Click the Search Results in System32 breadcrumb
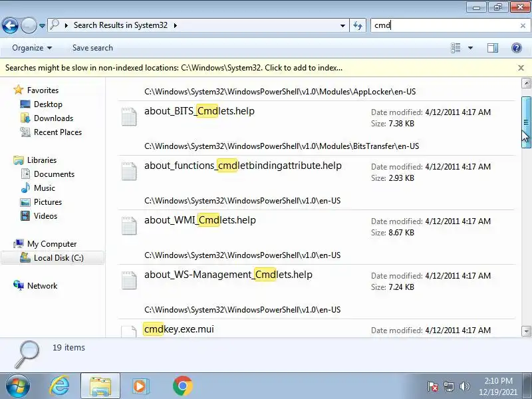532x399 pixels. (120, 25)
